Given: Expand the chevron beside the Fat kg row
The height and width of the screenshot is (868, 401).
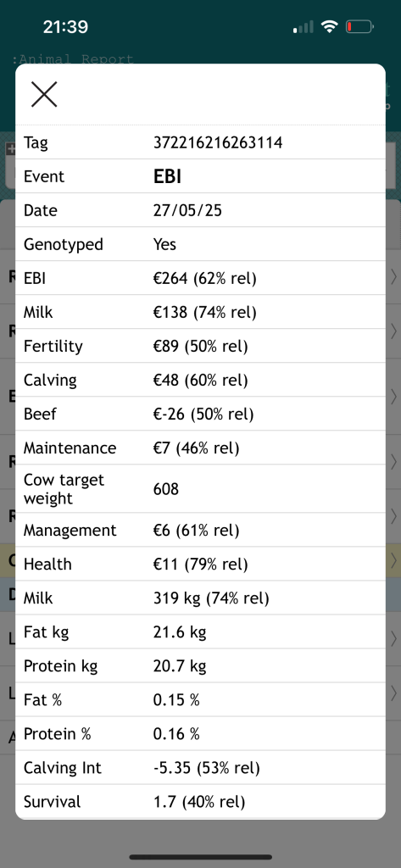Looking at the screenshot, I should (394, 638).
